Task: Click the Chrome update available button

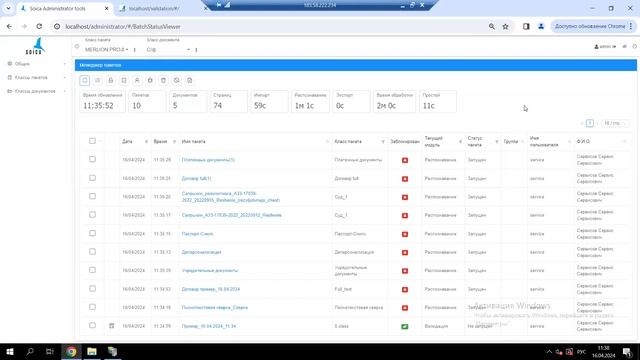Action: (594, 27)
